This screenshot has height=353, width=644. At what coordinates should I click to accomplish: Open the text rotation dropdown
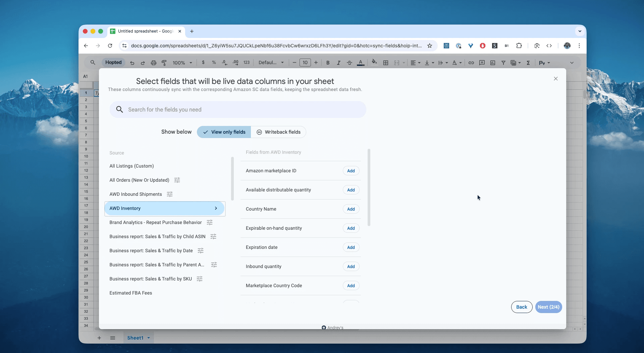tap(457, 63)
